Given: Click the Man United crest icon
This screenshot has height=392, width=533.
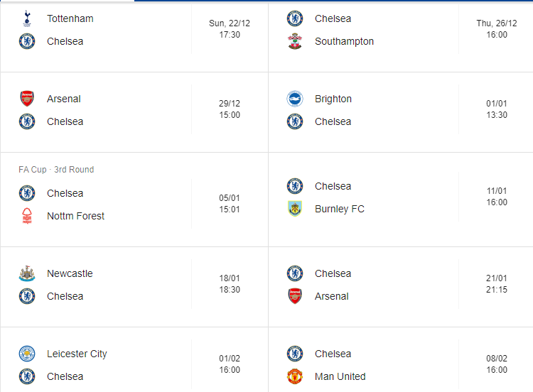Looking at the screenshot, I should [x=295, y=376].
